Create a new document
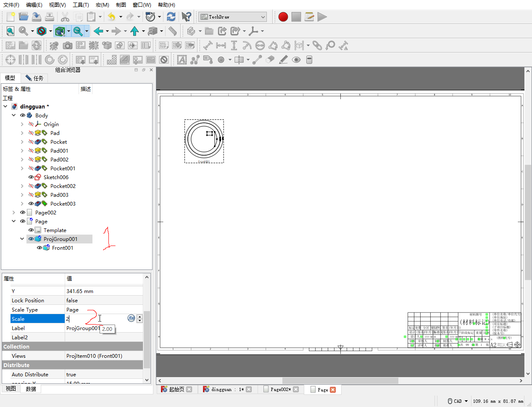Viewport: 532px width, 407px height. (11, 17)
